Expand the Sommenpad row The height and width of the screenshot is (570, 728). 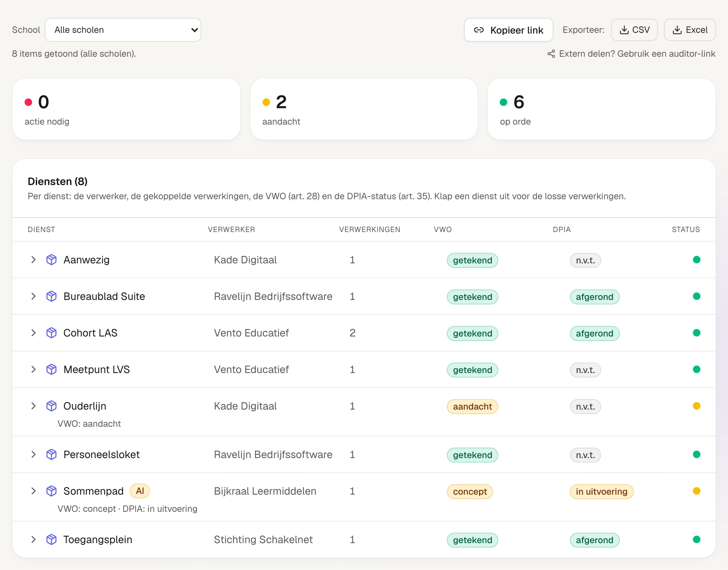point(33,491)
